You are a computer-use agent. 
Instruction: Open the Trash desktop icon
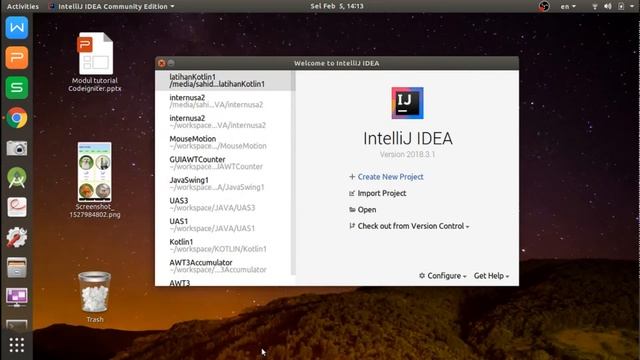(95, 297)
